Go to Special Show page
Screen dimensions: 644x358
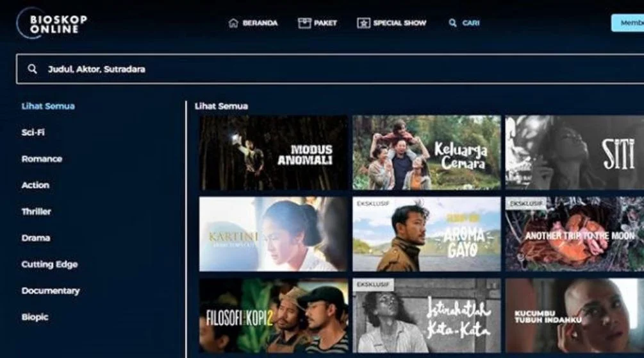(x=399, y=23)
